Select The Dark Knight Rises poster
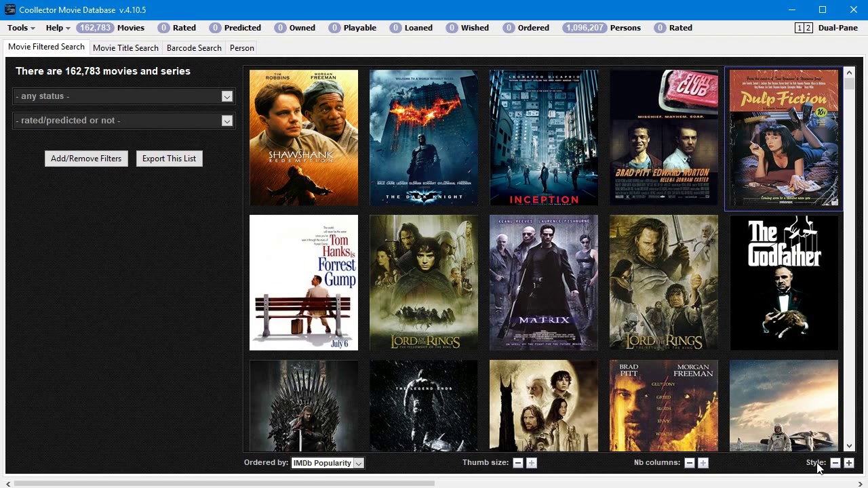868x488 pixels. pos(424,405)
